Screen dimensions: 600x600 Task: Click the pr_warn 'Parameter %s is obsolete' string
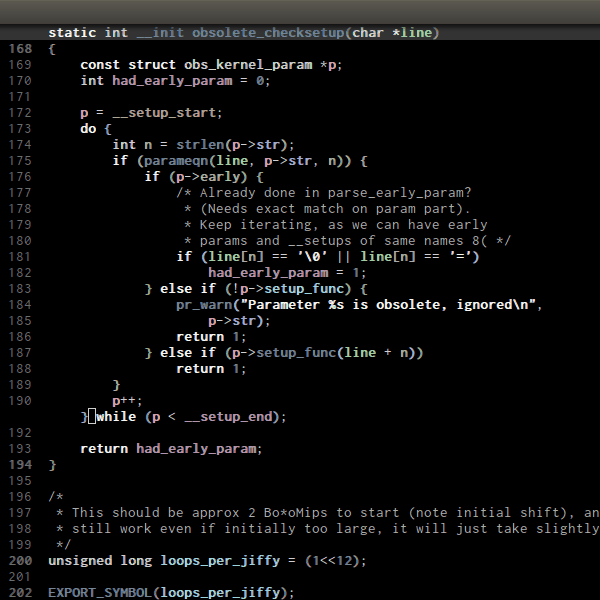tap(388, 305)
